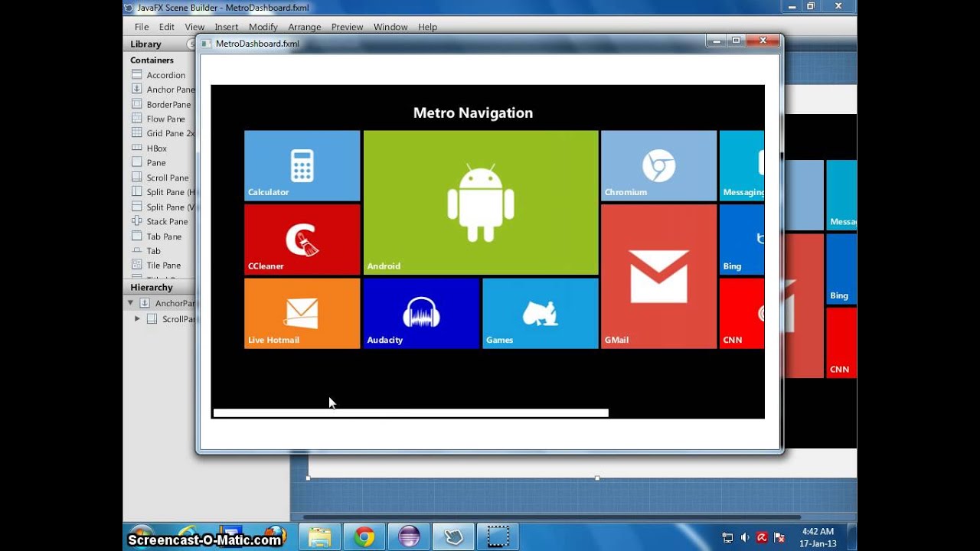
Task: Click the Hierarchy panel header
Action: [159, 287]
